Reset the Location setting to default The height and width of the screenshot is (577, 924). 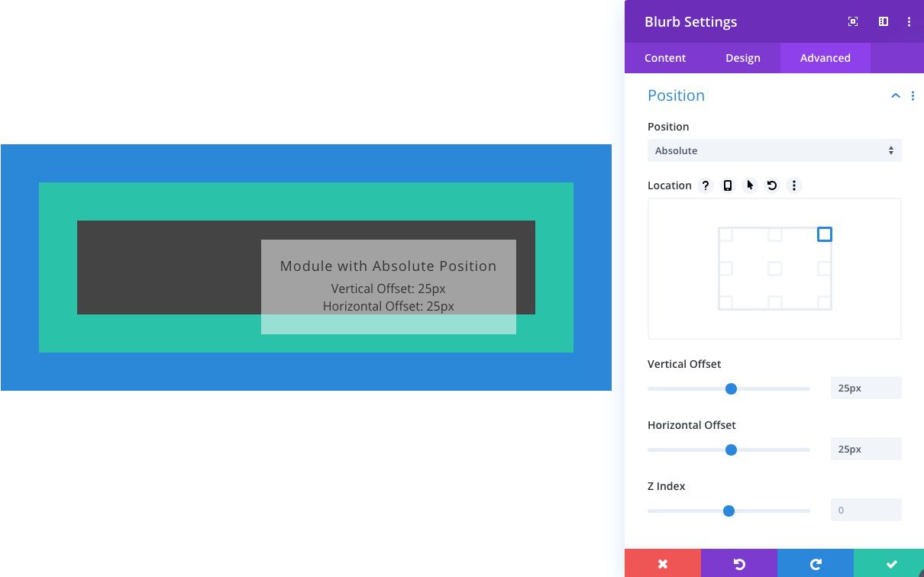[771, 185]
